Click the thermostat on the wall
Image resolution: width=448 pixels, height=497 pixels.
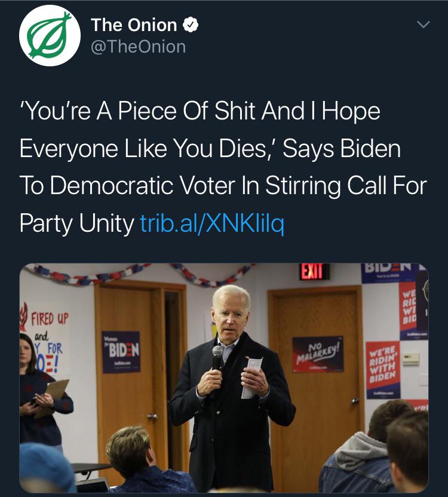[411, 358]
